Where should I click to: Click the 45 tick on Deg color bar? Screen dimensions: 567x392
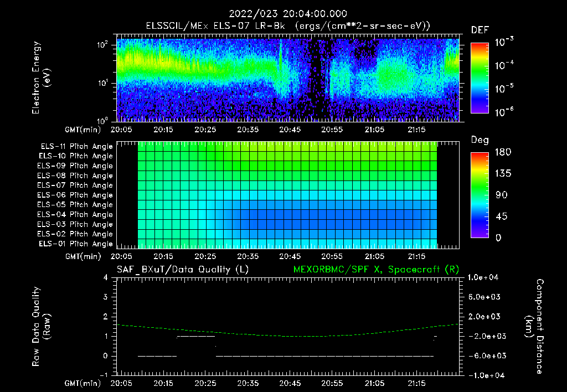point(502,216)
